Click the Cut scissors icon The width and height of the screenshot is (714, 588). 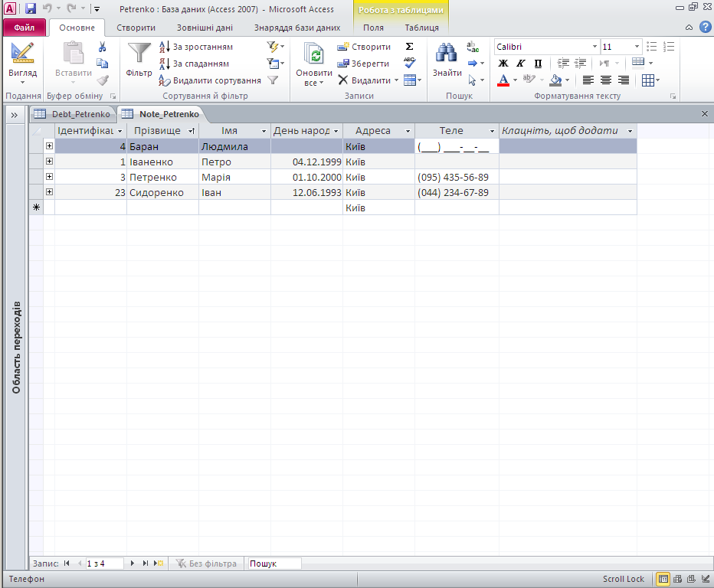[x=102, y=47]
